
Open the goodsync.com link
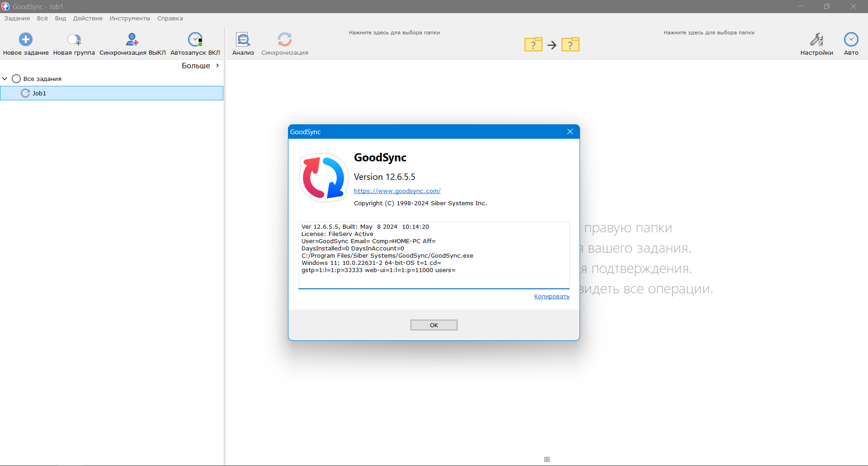click(397, 191)
